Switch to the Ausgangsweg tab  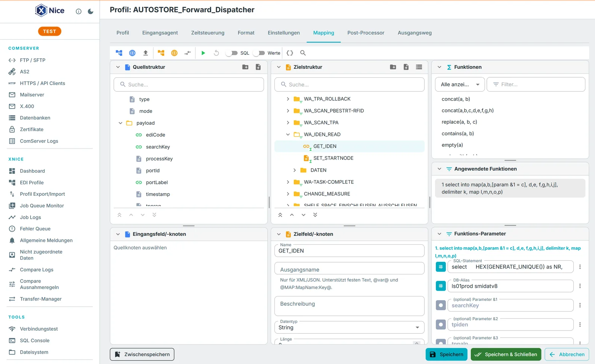(415, 33)
